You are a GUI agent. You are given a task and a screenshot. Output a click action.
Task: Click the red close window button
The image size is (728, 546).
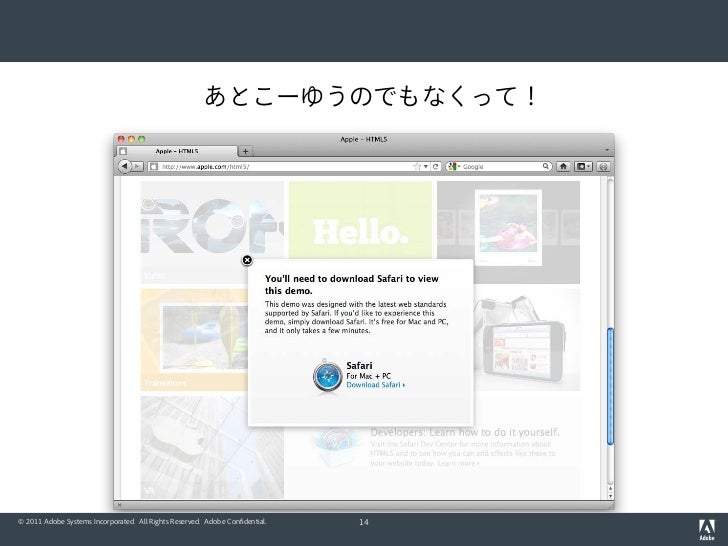pyautogui.click(x=121, y=139)
